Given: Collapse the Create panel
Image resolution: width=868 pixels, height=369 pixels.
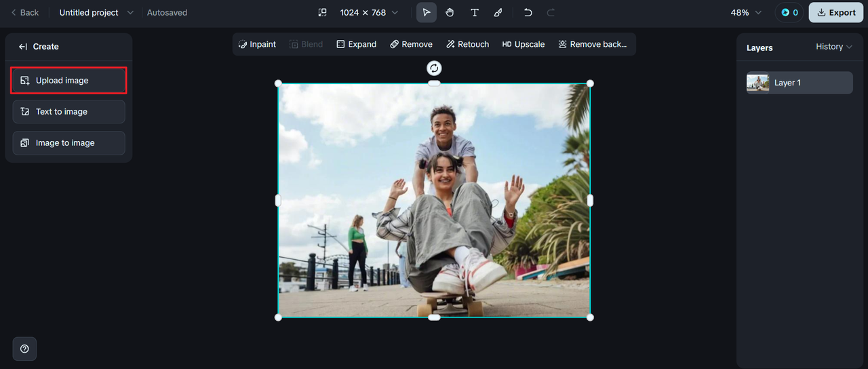Looking at the screenshot, I should [22, 46].
